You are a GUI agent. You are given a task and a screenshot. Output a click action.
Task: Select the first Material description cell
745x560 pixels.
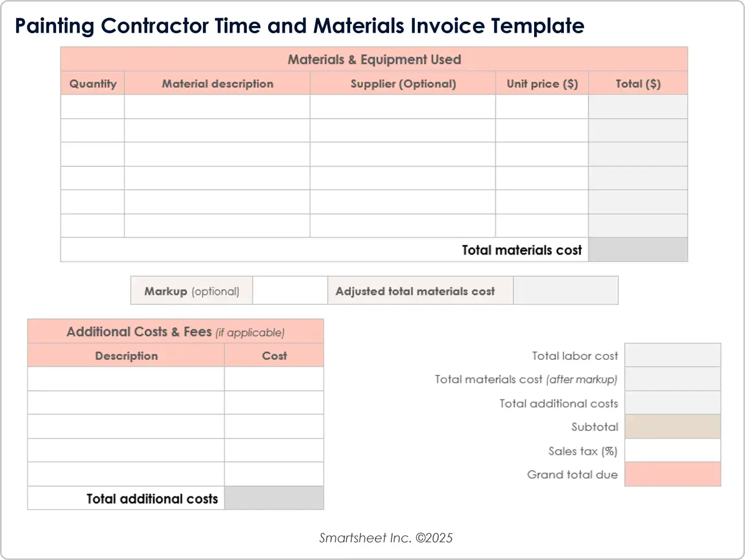[x=217, y=107]
